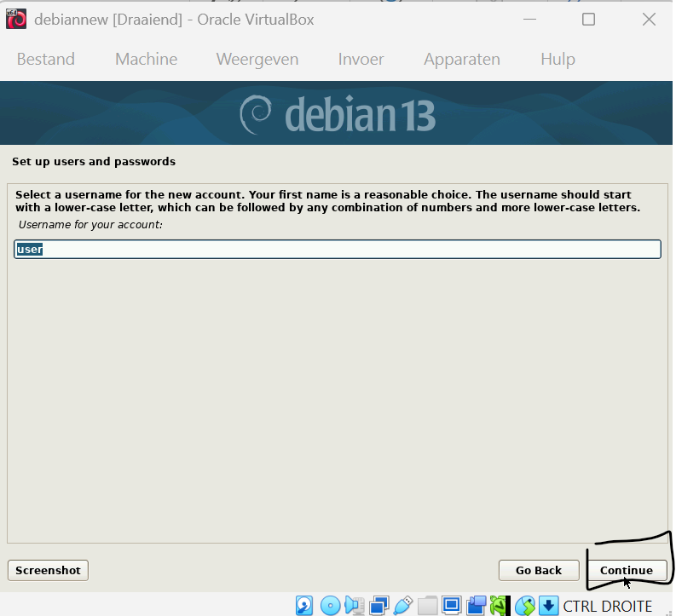The height and width of the screenshot is (616, 676).
Task: Click the shared folders status icon
Action: (427, 606)
